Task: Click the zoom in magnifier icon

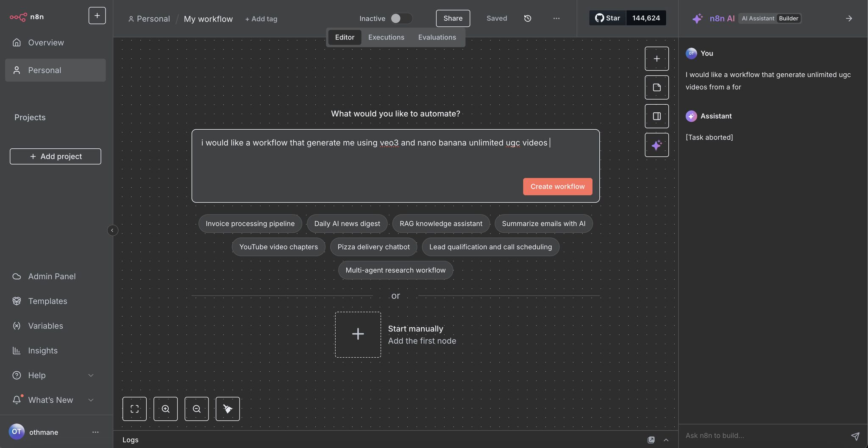Action: [x=165, y=409]
